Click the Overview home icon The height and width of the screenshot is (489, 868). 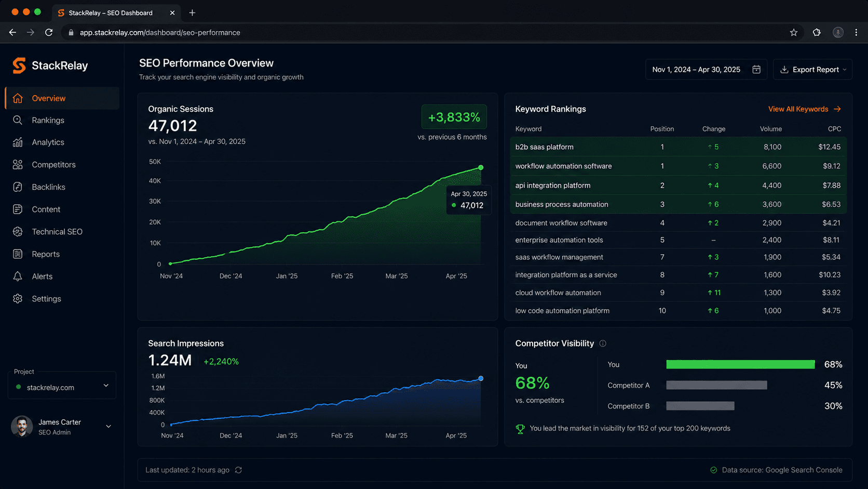click(x=18, y=98)
